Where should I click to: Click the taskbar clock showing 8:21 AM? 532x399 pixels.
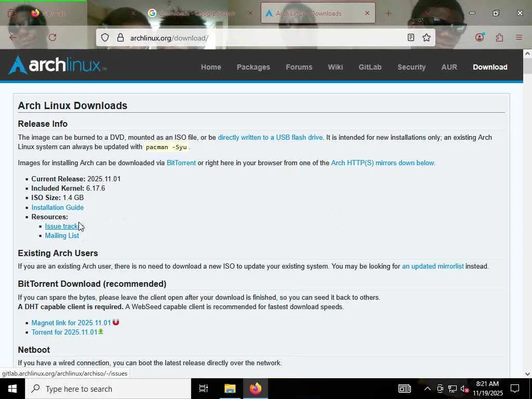[487, 389]
